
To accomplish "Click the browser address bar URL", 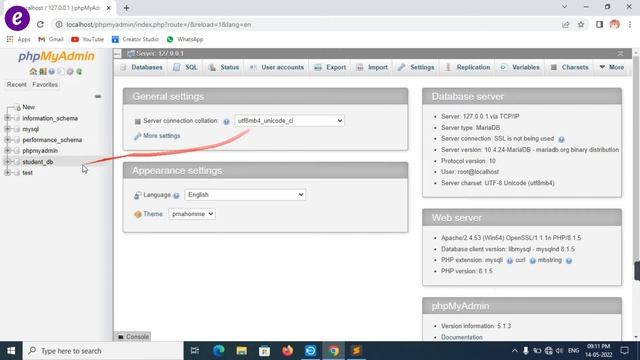I will coord(159,24).
